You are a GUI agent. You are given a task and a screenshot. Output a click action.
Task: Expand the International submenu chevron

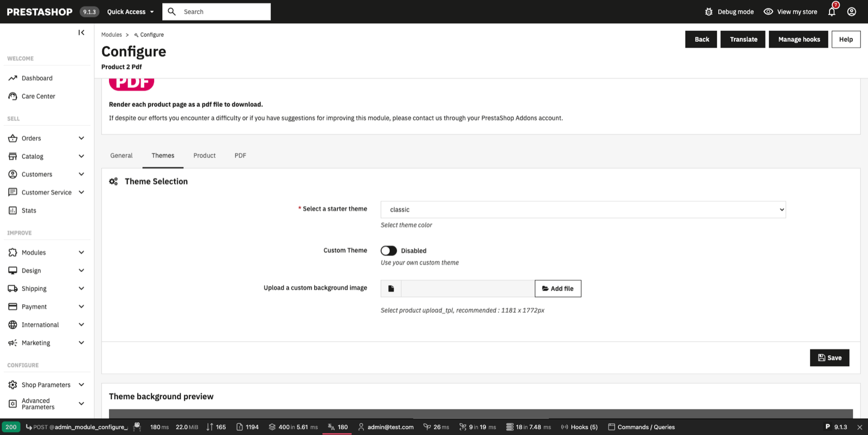tap(81, 325)
